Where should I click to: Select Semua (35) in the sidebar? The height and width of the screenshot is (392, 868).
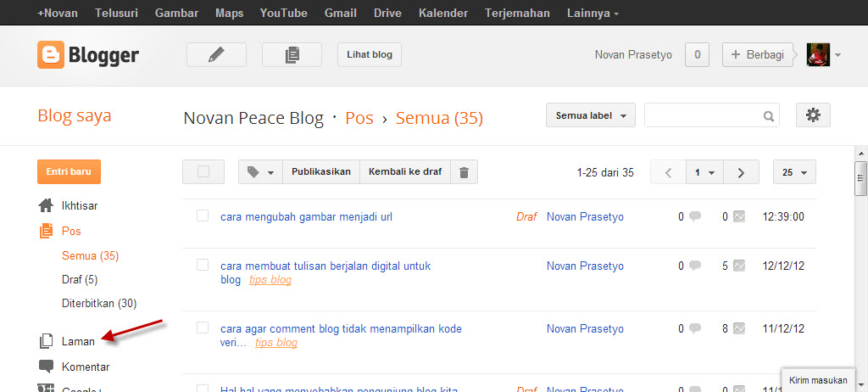coord(90,255)
